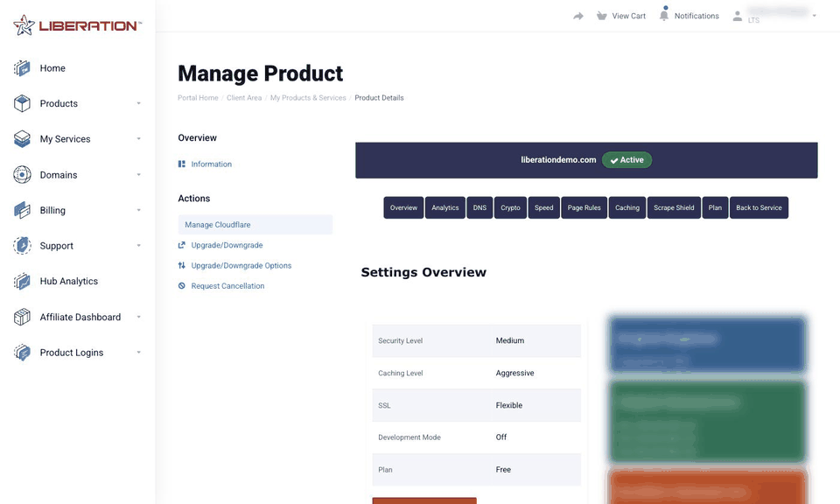840x504 pixels.
Task: Click the Caching Level Aggressive value
Action: (514, 373)
